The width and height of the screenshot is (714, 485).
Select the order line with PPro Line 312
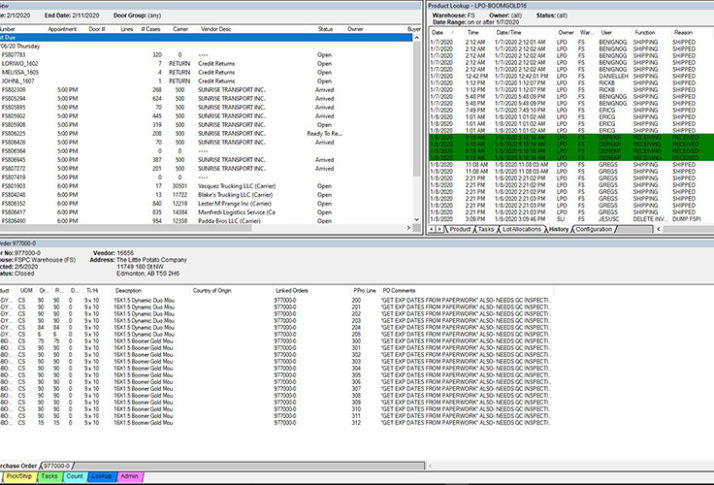pyautogui.click(x=275, y=423)
